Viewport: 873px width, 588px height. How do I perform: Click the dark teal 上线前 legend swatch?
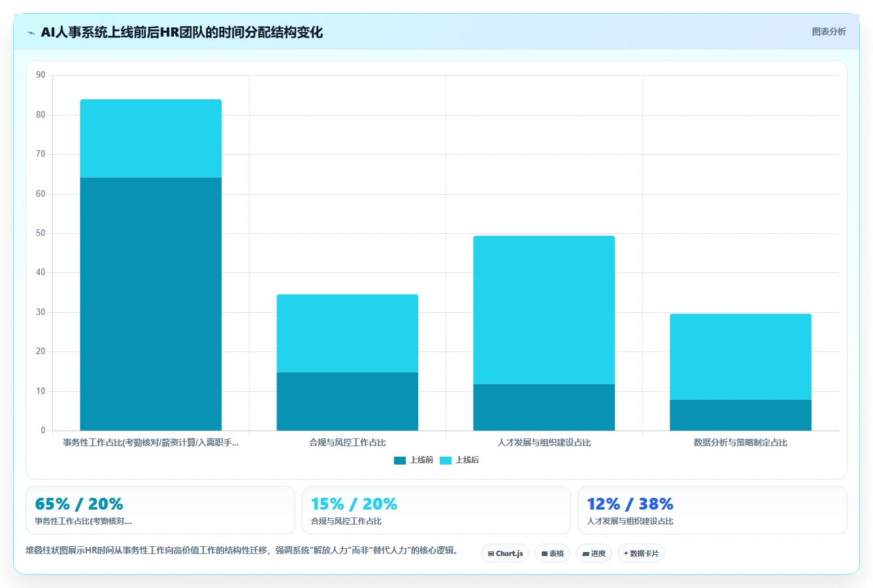[400, 461]
